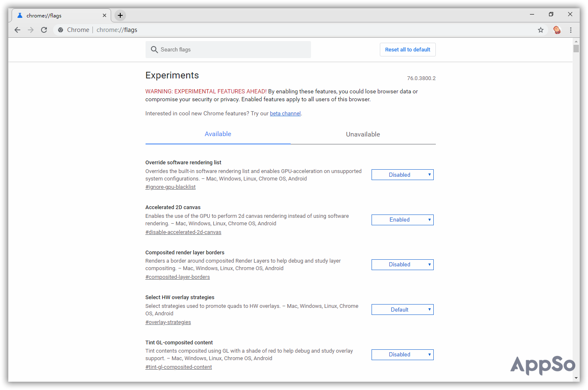Screen dimensions: 588x390
Task: Follow the #ignore-gpu-blacklist link
Action: pos(170,187)
